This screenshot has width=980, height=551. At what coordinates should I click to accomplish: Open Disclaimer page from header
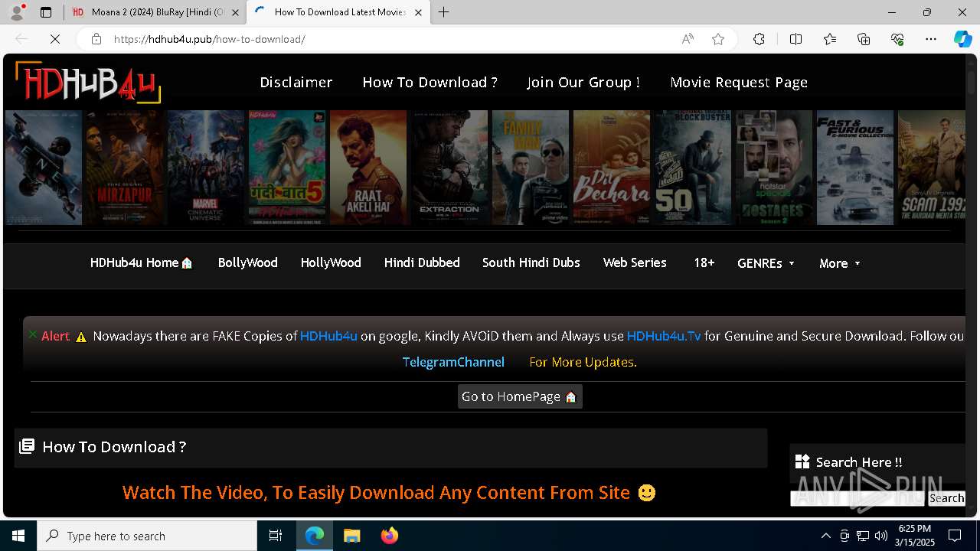coord(296,82)
